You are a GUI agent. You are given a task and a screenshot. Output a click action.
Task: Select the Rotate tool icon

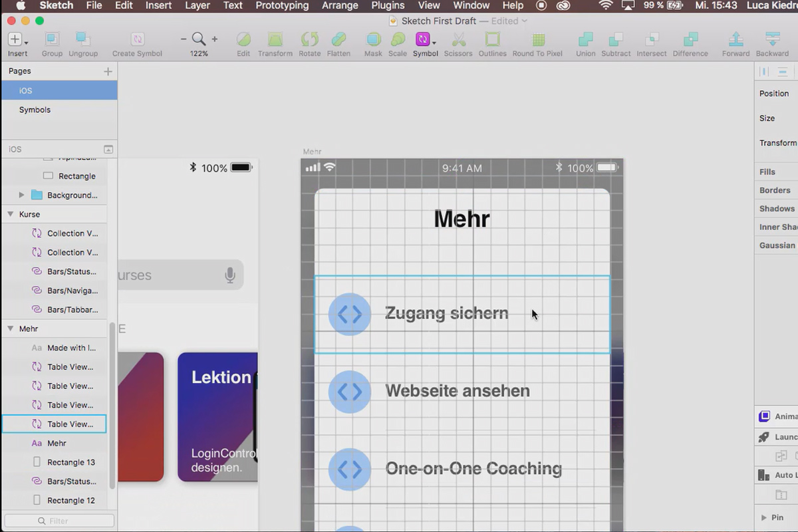[x=309, y=39]
